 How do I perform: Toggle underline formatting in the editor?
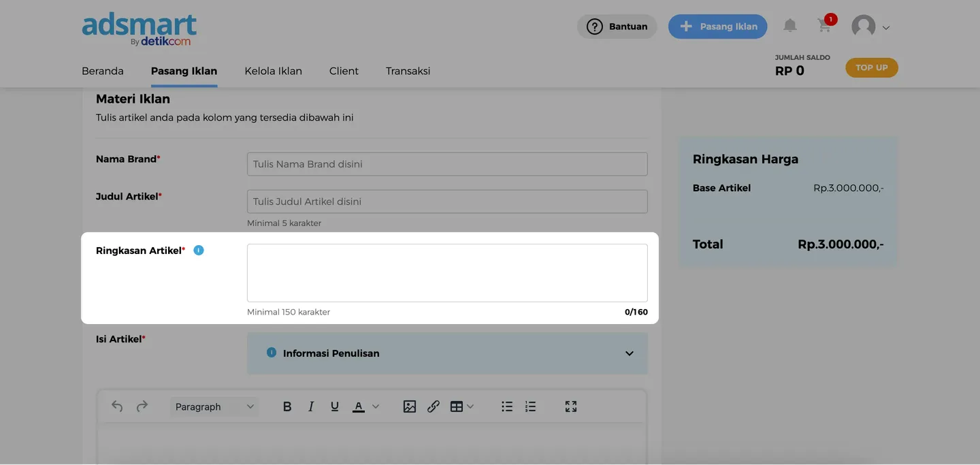334,406
